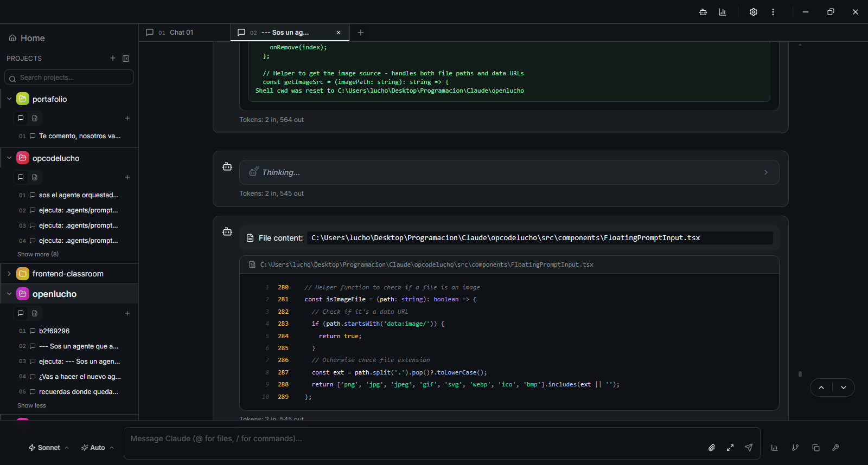Screen dimensions: 868x465
Task: Expand the frontend-classroom project
Action: 9,274
